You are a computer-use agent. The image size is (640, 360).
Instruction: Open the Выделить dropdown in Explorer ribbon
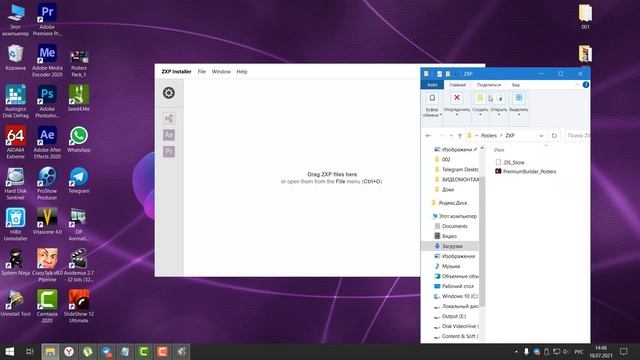[x=519, y=104]
